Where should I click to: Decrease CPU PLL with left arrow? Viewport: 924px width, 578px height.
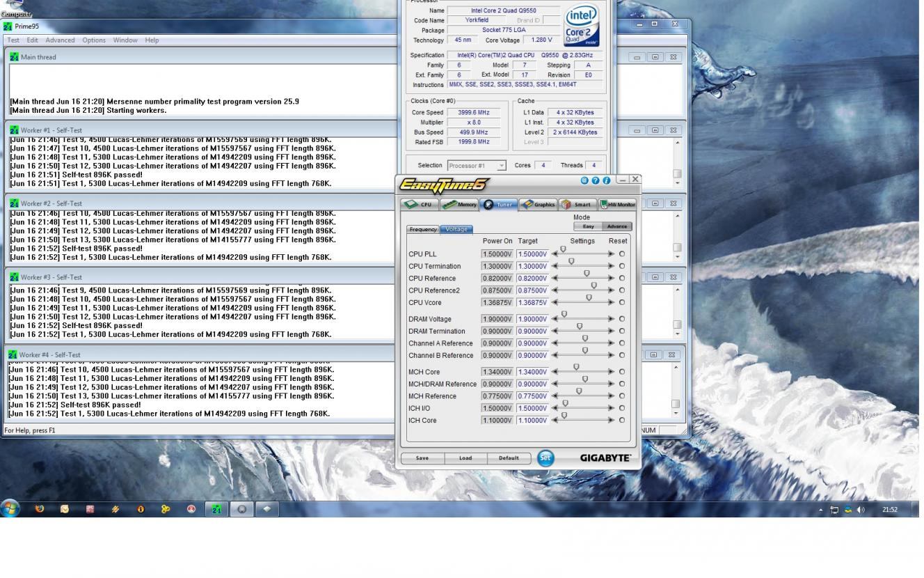[555, 254]
